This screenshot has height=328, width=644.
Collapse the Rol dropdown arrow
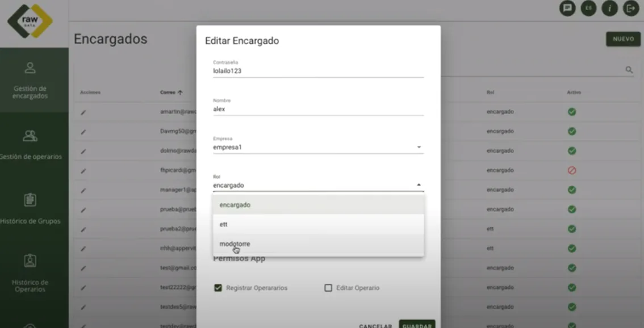click(419, 185)
